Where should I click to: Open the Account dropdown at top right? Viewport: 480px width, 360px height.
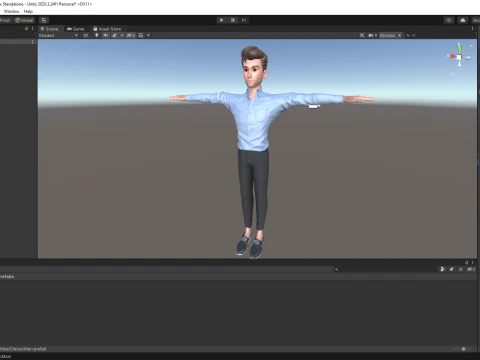476,20
